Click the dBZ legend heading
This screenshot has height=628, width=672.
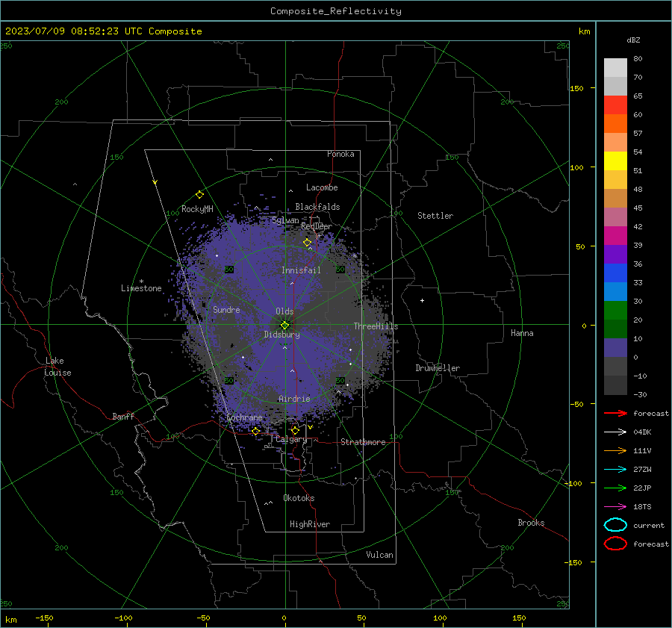[x=633, y=40]
